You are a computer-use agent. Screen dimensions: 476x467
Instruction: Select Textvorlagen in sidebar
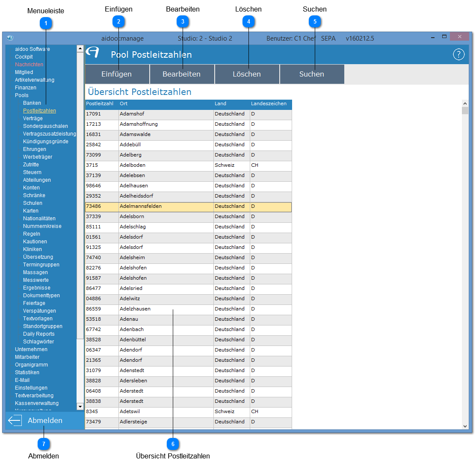click(x=38, y=319)
